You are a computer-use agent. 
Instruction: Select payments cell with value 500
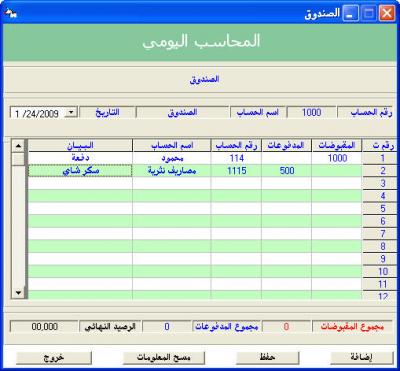(287, 171)
